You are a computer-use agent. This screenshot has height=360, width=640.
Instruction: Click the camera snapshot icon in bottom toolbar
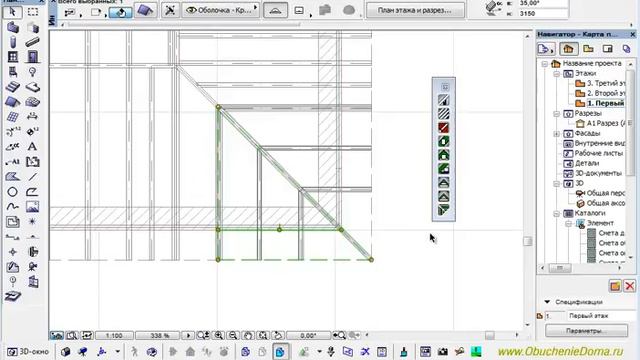pyautogui.click(x=443, y=351)
